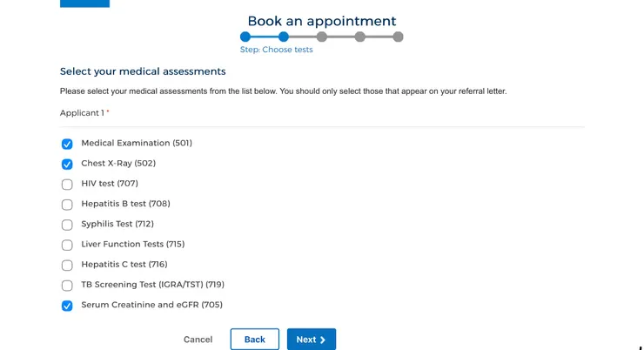Select the TB Screening Test (719) checkbox
644x350 pixels.
pos(67,286)
